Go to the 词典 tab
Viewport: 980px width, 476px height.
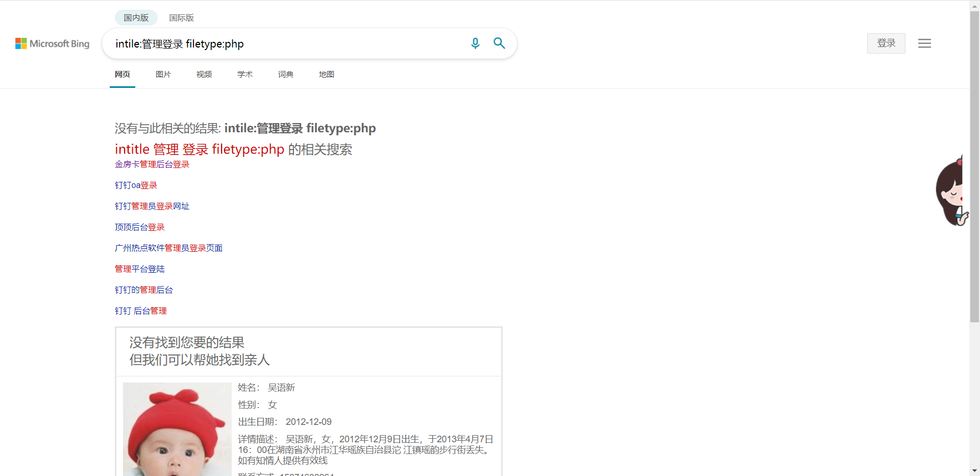coord(286,75)
